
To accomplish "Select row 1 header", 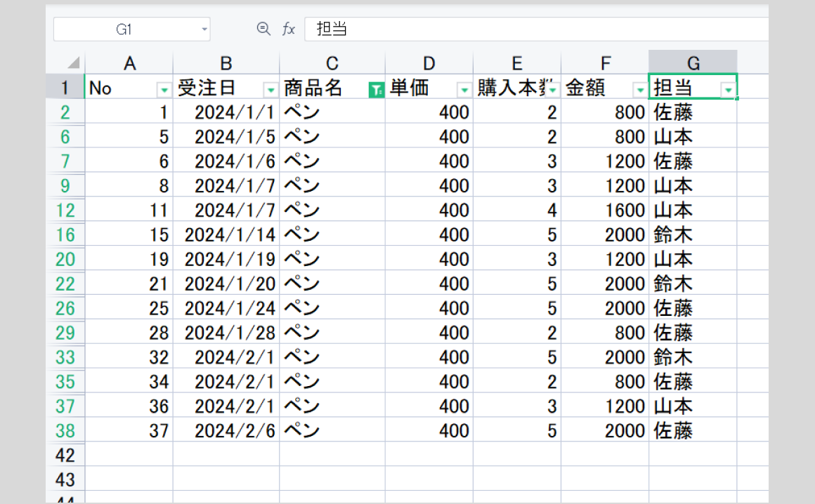I will click(65, 86).
